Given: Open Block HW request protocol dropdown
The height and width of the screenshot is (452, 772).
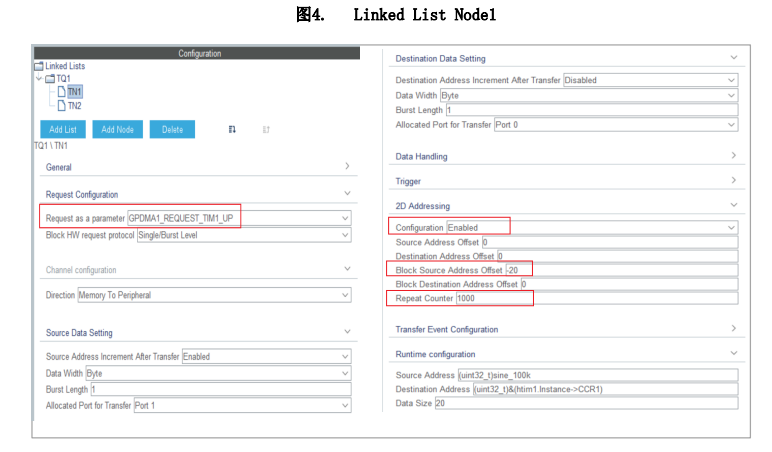Looking at the screenshot, I should (x=345, y=235).
